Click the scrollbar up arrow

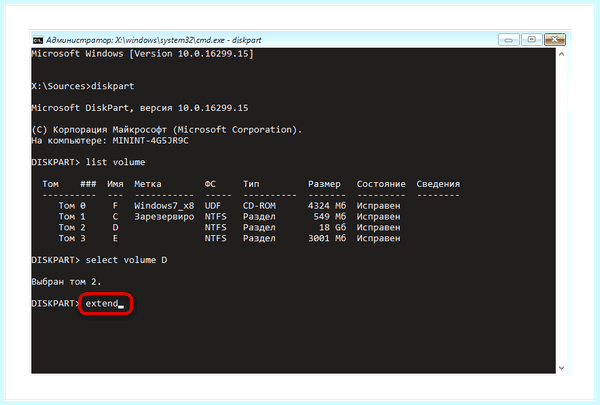(561, 54)
